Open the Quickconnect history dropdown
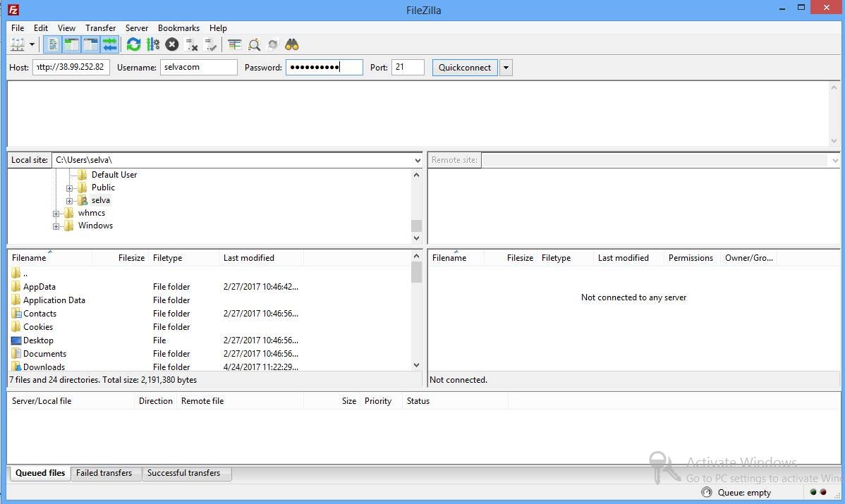This screenshot has width=845, height=504. pos(506,67)
